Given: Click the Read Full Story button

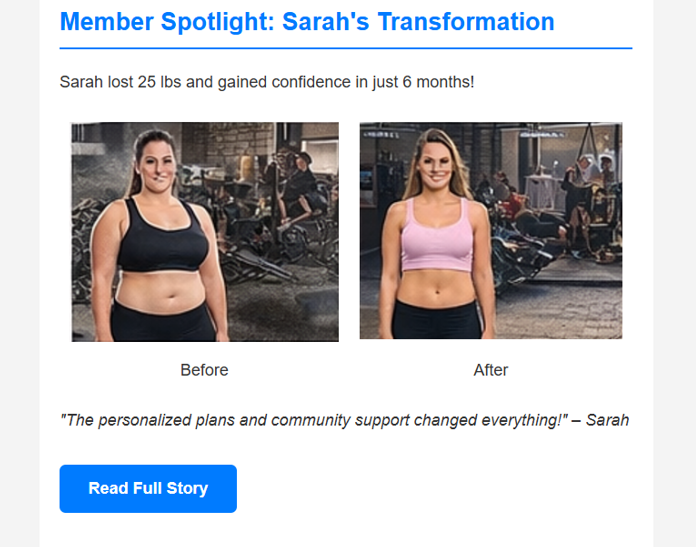Looking at the screenshot, I should (148, 489).
